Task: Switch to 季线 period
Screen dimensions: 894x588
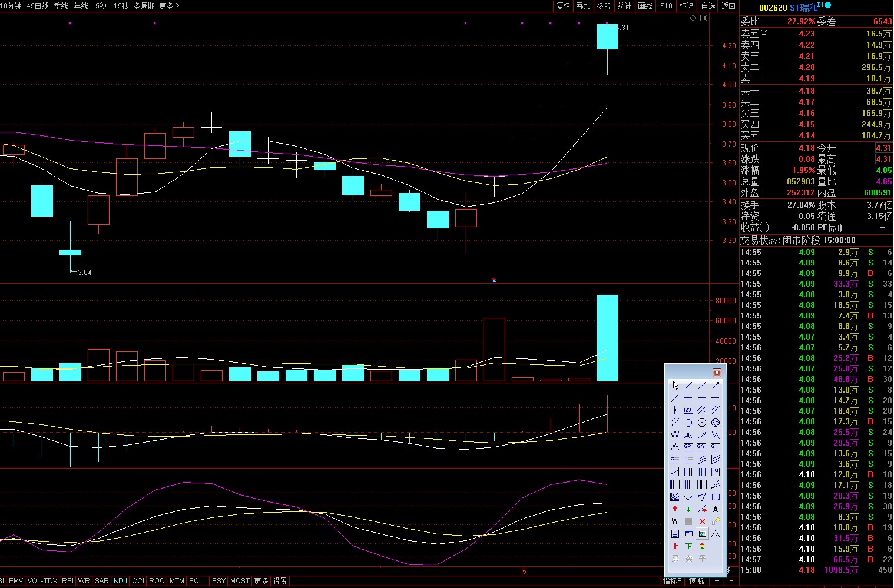Action: 61,6
